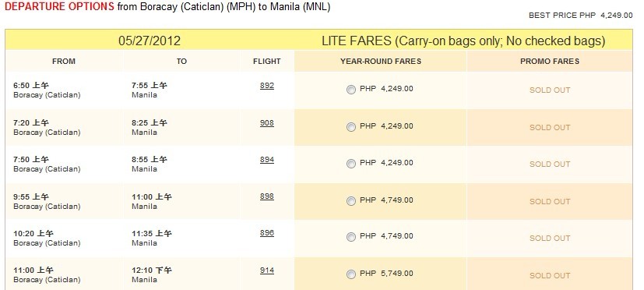View flight number 894 link
This screenshot has width=644, height=290.
(267, 160)
